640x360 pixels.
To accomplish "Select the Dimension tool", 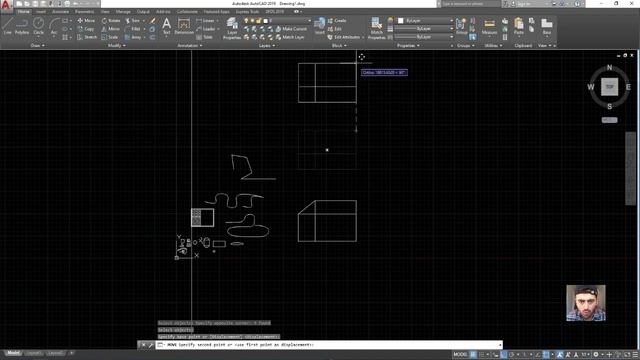I will pos(184,26).
